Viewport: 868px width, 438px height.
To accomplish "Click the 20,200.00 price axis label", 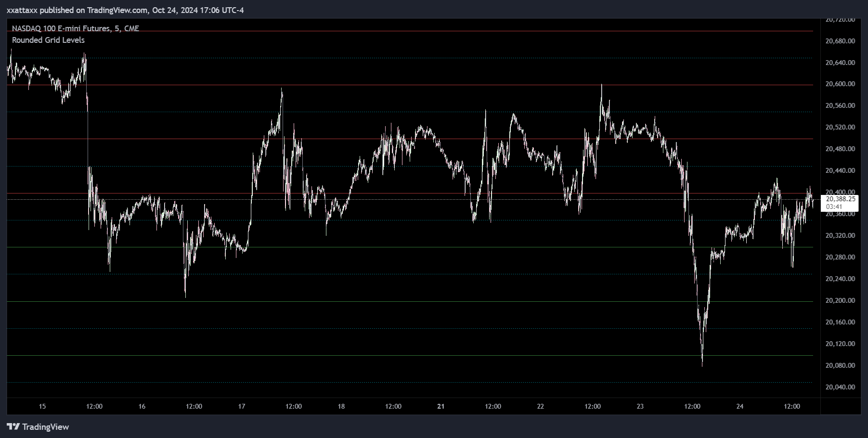I will click(x=840, y=300).
